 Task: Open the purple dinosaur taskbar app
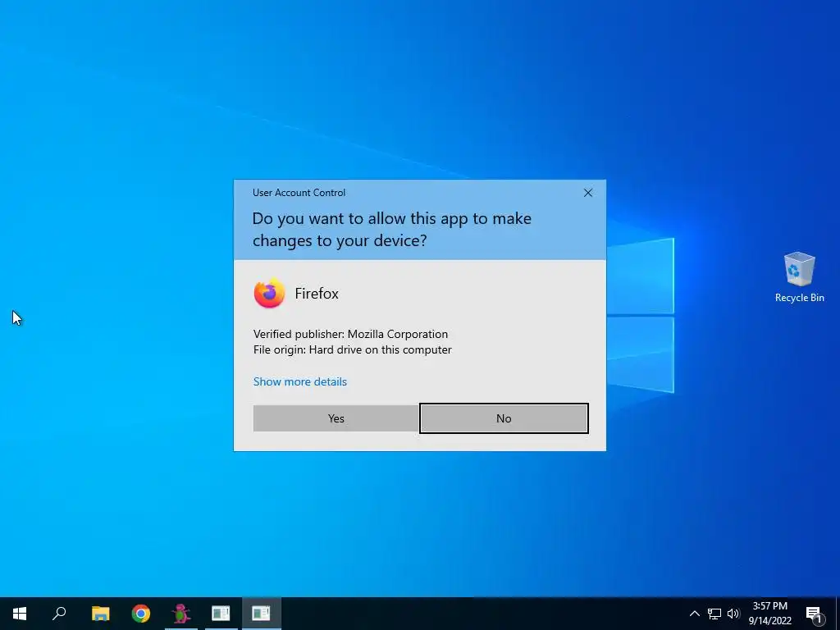coord(181,614)
